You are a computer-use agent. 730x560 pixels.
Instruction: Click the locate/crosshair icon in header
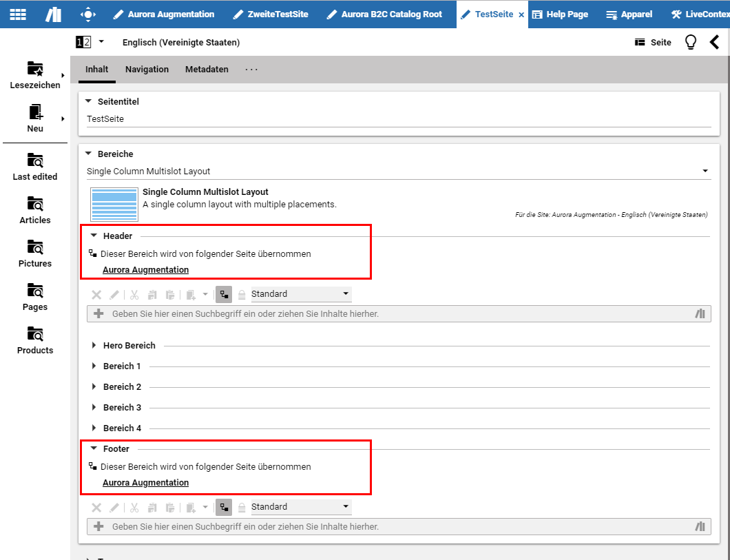[x=88, y=14]
